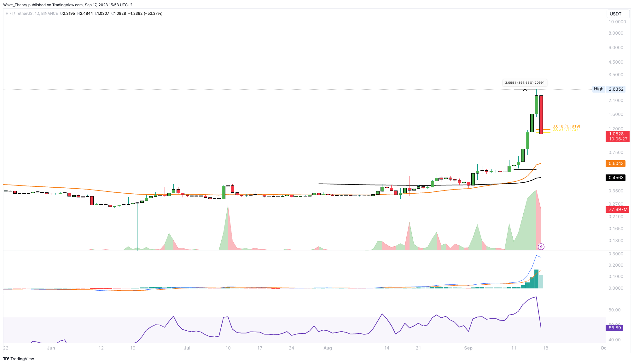Click the 2.0991 (391.55%) measurement tooltip
This screenshot has height=364, width=634.
pos(525,83)
